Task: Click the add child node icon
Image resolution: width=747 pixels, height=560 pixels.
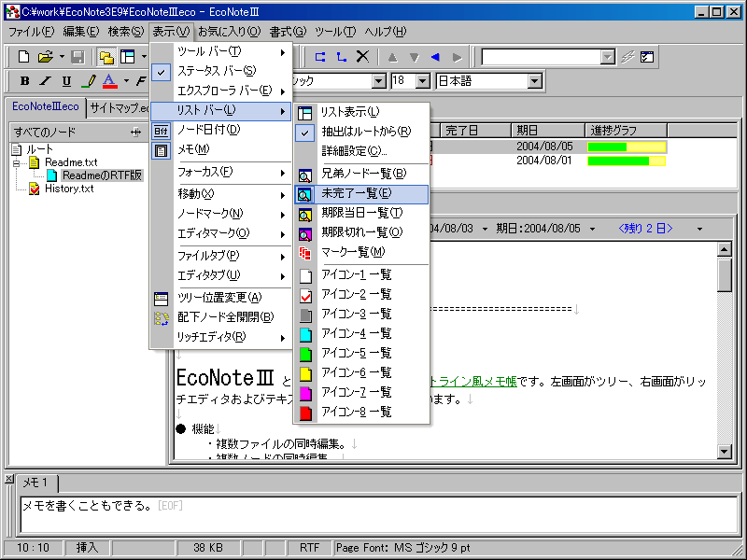Action: click(x=341, y=57)
